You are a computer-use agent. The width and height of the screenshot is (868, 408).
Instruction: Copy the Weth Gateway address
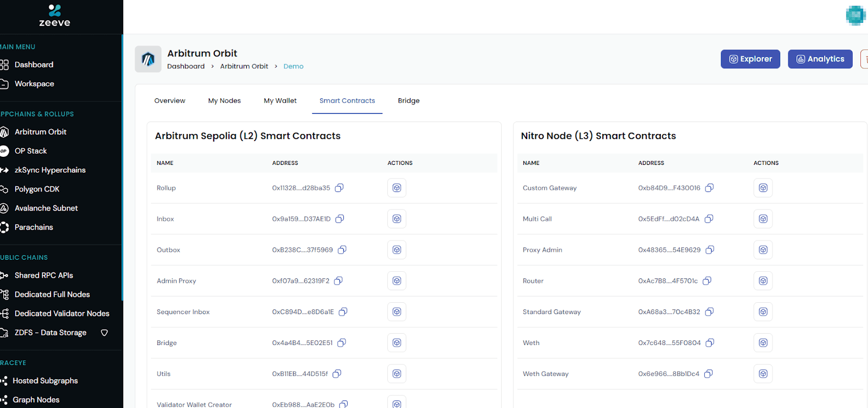[x=709, y=373]
